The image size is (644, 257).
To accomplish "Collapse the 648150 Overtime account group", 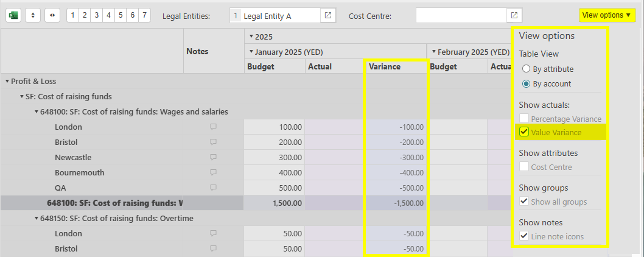I will coord(36,218).
